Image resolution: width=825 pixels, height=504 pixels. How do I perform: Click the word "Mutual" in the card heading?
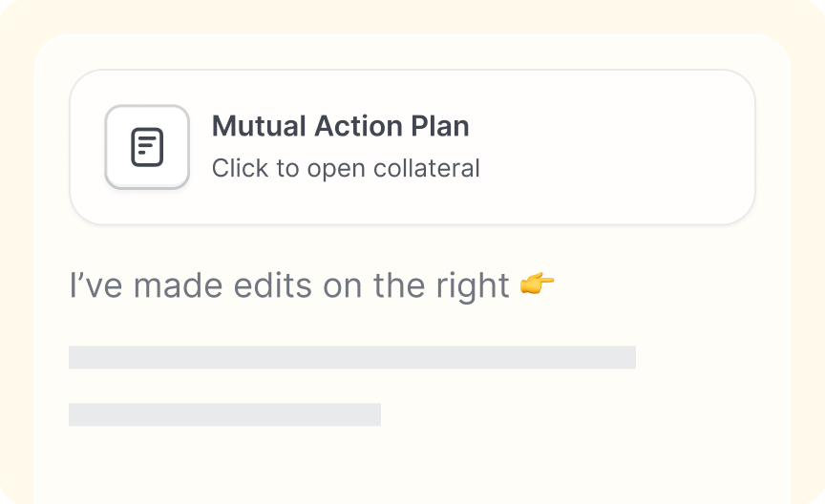[x=259, y=126]
